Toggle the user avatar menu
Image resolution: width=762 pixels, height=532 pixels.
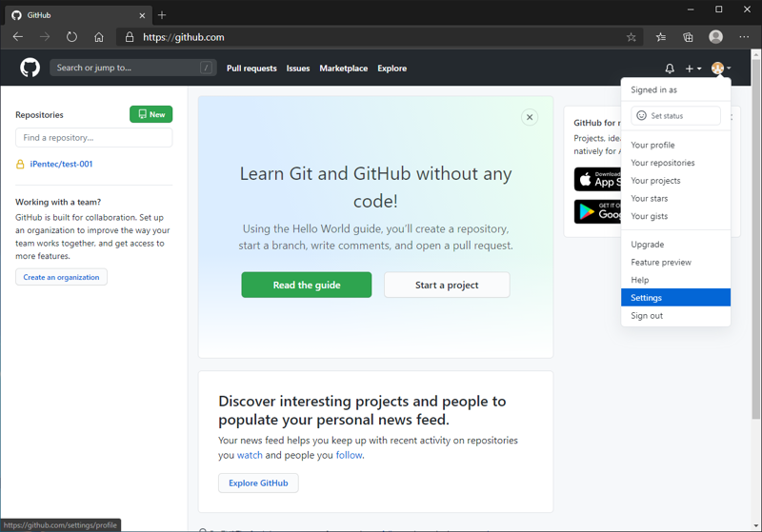[x=721, y=68]
